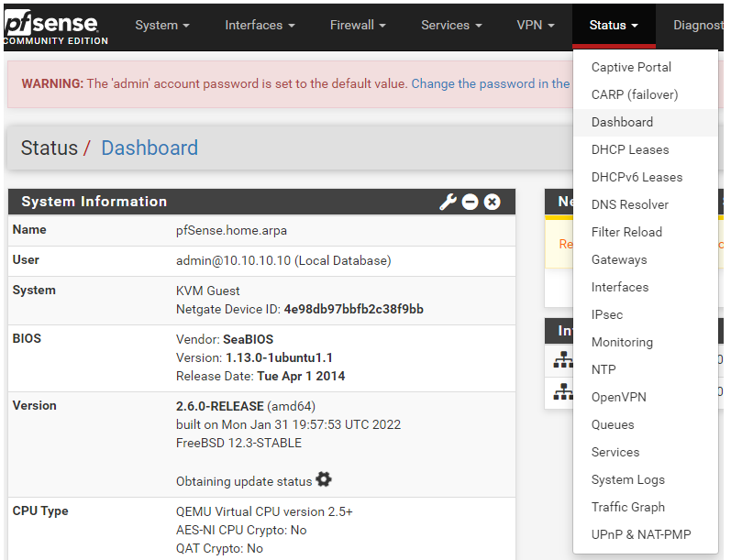Click the BIOS version 1.13.0-1ubuntu1.1
The width and height of the screenshot is (731, 560).
pos(279,357)
